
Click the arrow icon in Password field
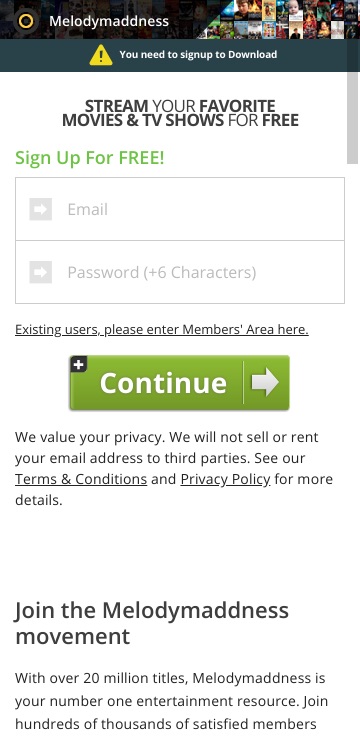(x=41, y=272)
